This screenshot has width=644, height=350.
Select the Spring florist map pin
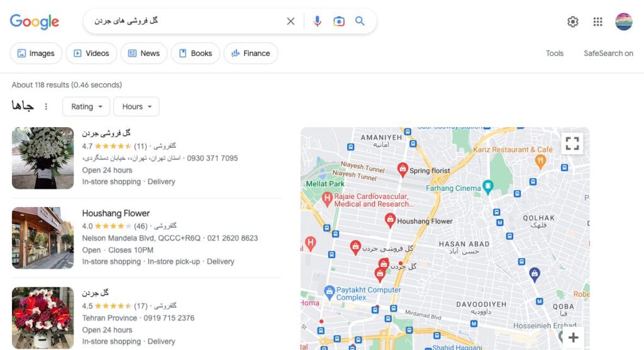point(402,169)
